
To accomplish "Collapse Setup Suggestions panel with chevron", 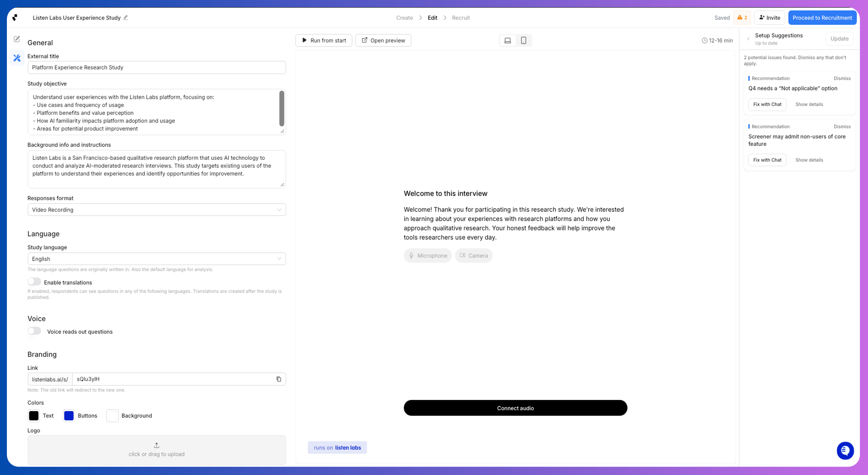I will click(x=748, y=39).
